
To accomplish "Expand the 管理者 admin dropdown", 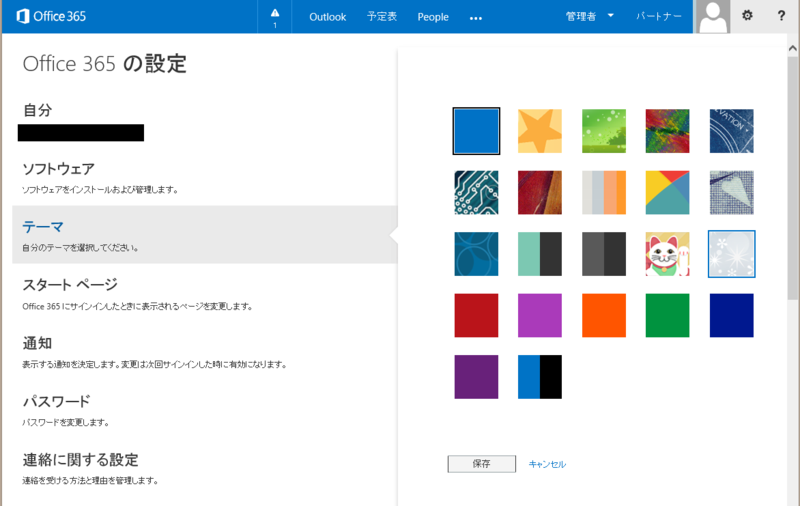I will (589, 16).
